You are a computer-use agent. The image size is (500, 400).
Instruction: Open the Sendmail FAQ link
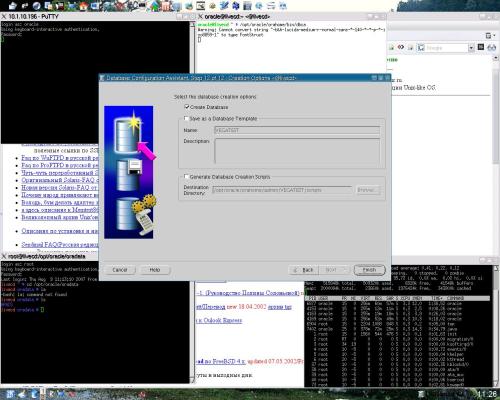pyautogui.click(x=60, y=245)
